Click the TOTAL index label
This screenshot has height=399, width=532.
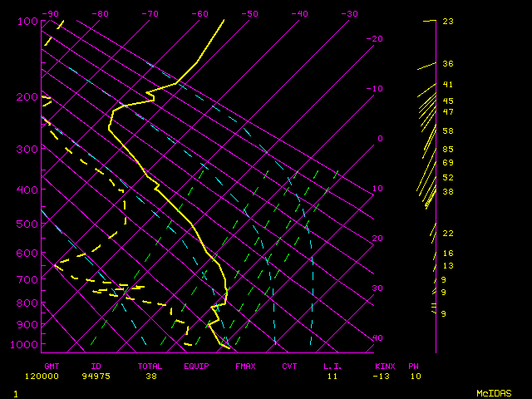point(150,366)
